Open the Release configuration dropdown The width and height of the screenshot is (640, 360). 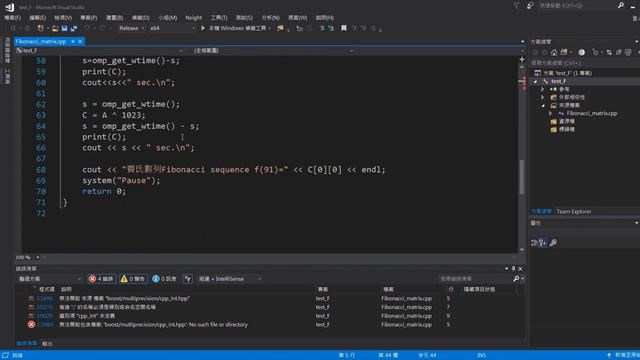(132, 28)
